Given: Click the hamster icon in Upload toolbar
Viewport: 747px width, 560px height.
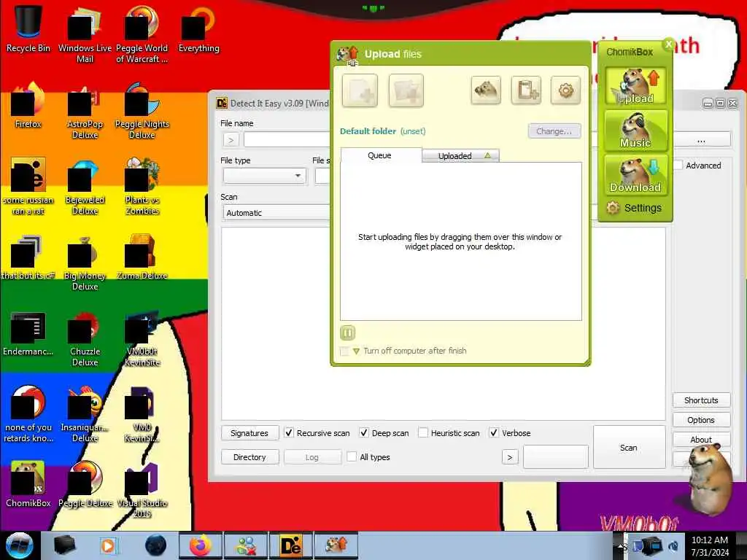Looking at the screenshot, I should [x=486, y=90].
